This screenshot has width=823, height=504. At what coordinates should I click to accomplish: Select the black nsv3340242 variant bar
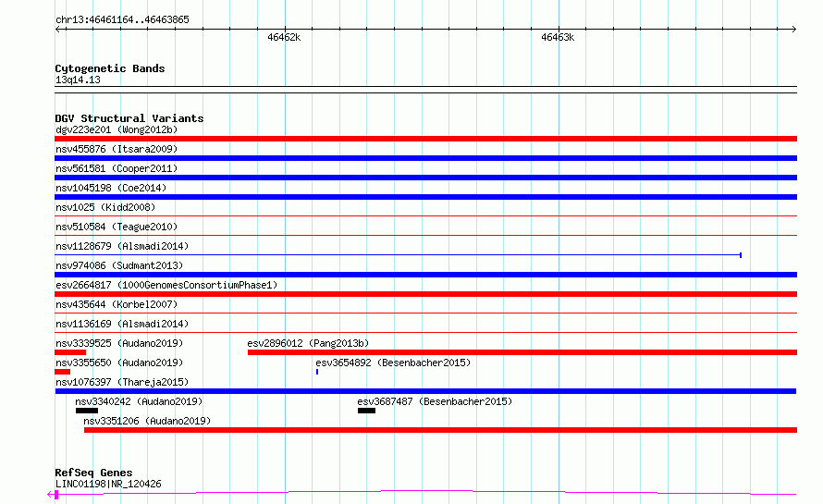pyautogui.click(x=87, y=411)
